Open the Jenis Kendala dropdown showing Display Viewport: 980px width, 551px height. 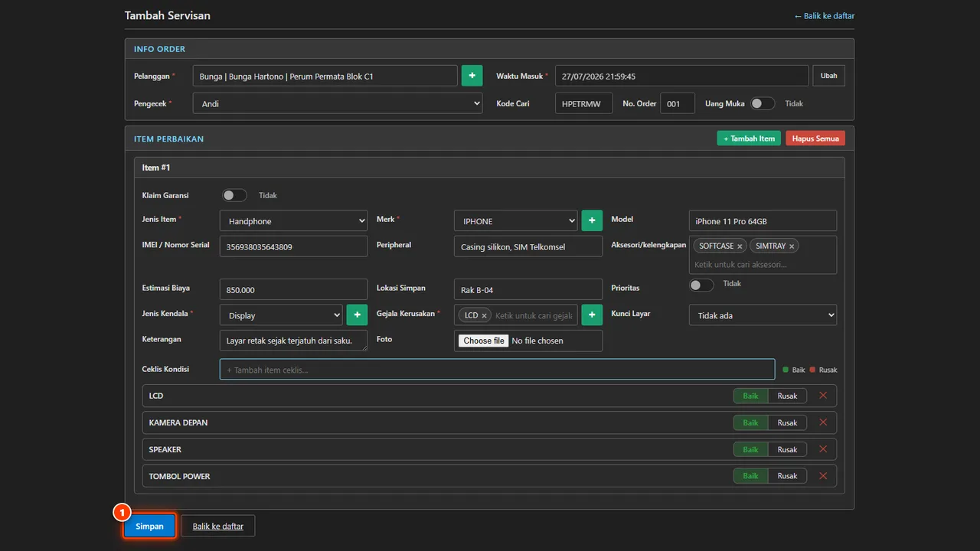(281, 315)
